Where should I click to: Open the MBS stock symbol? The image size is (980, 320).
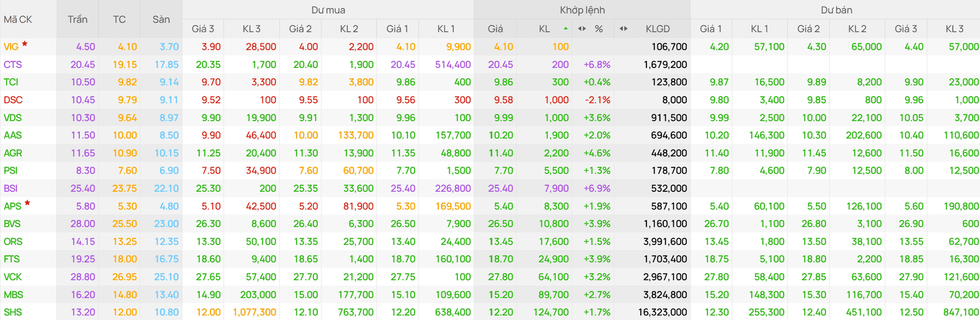(x=13, y=295)
